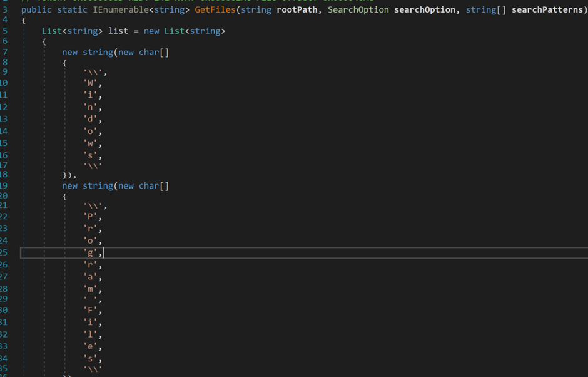The width and height of the screenshot is (588, 377).
Task: Click 'new string(new char[]' on line 7
Action: click(116, 52)
